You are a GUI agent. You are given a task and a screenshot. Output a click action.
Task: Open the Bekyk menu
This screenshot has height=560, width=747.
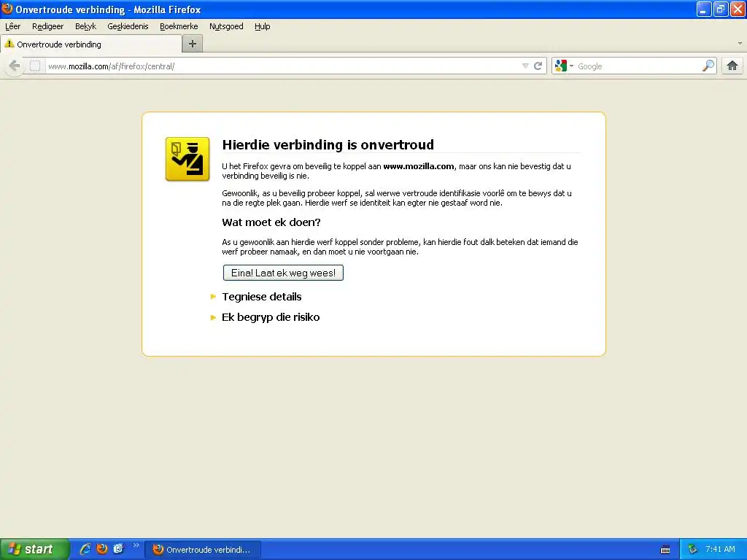pyautogui.click(x=86, y=26)
